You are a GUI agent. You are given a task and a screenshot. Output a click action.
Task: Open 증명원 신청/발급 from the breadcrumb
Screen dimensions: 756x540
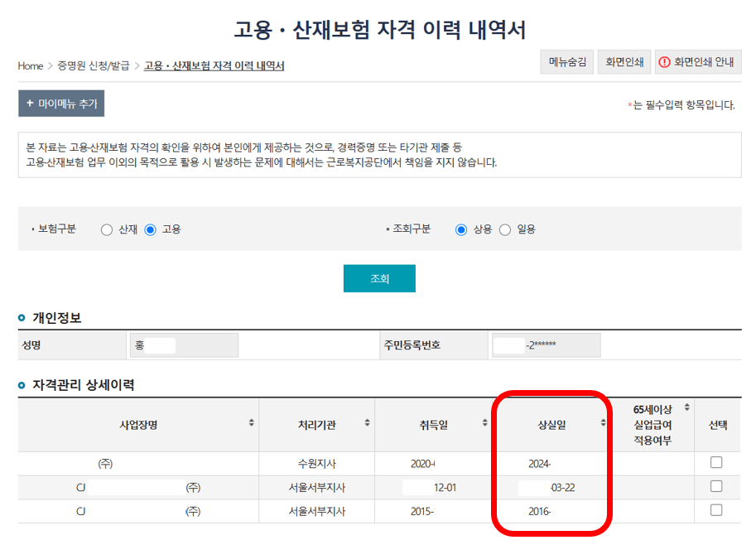tap(91, 65)
